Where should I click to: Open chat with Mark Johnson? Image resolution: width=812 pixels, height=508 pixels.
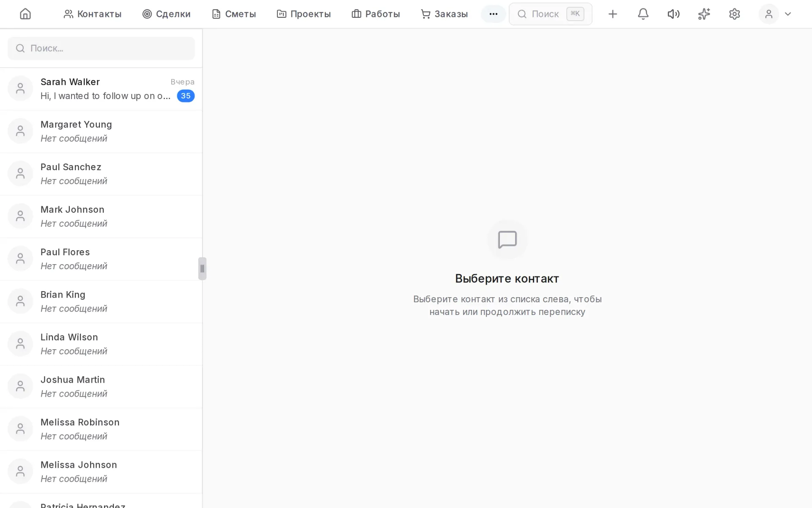[101, 217]
